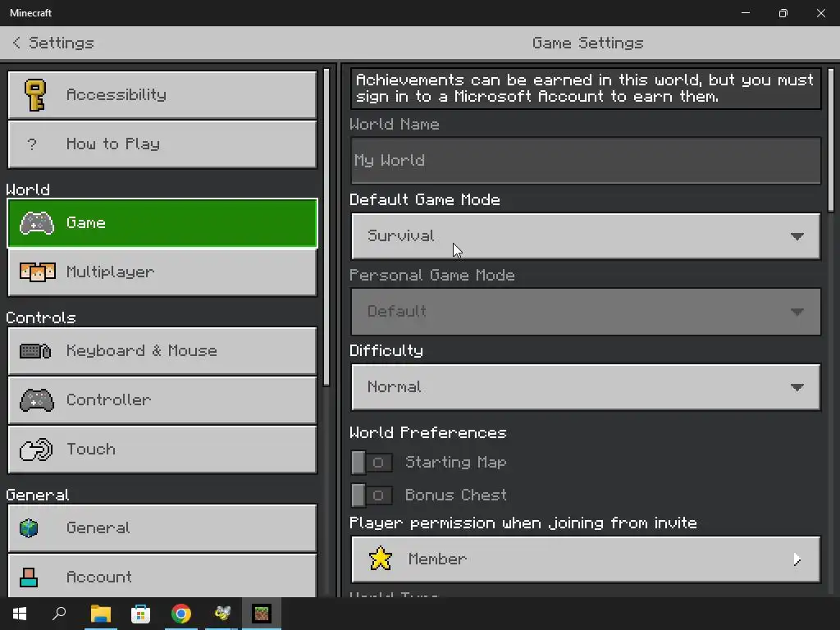Viewport: 840px width, 630px height.
Task: Open the General settings tab
Action: [x=162, y=528]
